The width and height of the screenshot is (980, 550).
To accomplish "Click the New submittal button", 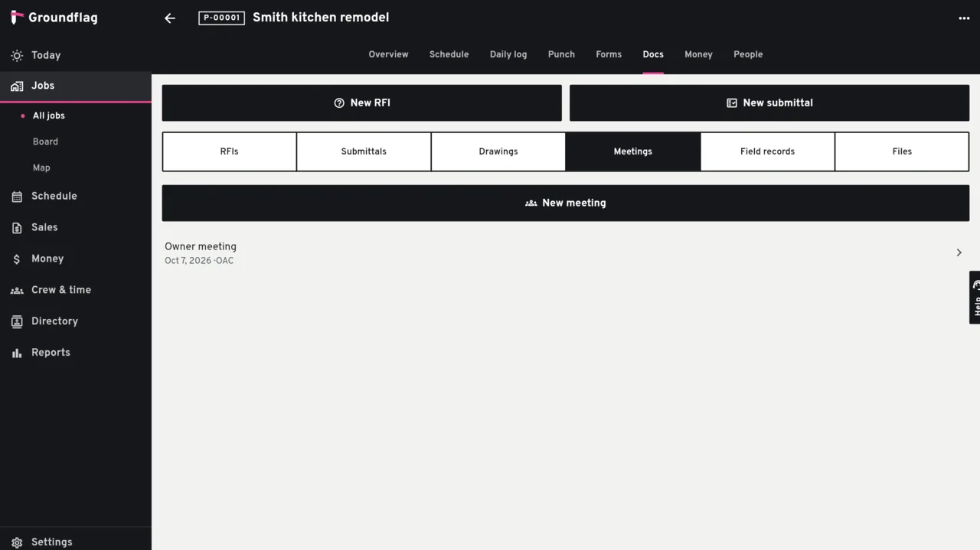I will tap(769, 103).
